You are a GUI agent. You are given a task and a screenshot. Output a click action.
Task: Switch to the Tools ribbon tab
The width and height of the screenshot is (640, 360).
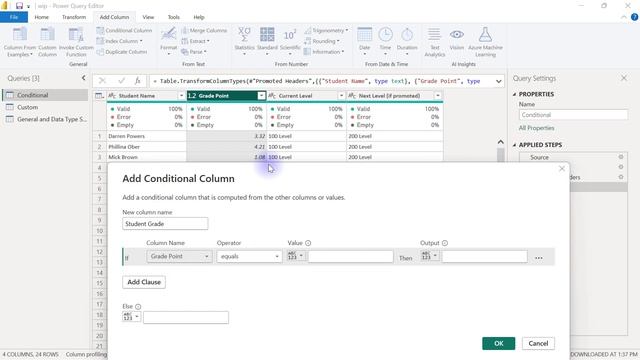click(173, 17)
